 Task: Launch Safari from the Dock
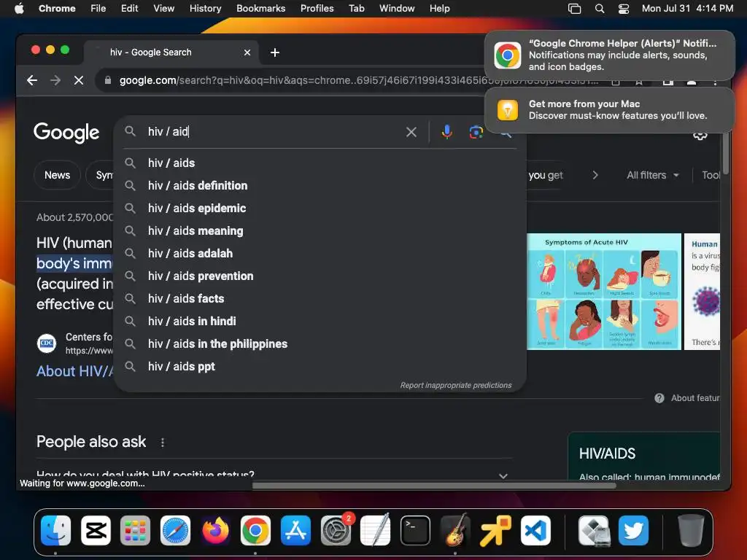tap(175, 530)
